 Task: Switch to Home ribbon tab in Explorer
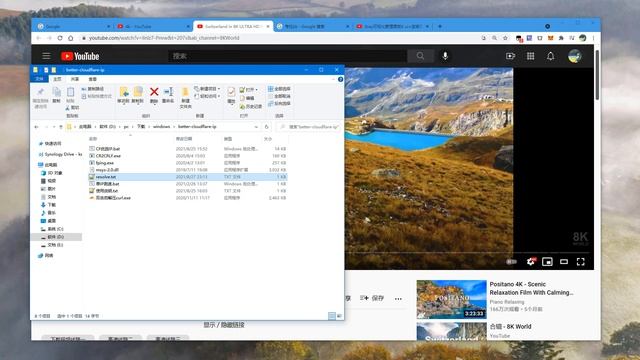(x=58, y=79)
